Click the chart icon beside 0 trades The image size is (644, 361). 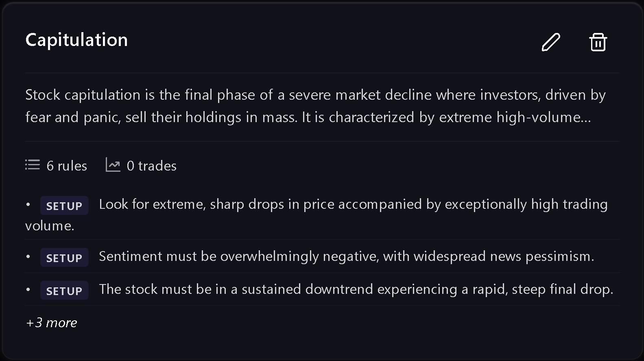[x=113, y=165]
